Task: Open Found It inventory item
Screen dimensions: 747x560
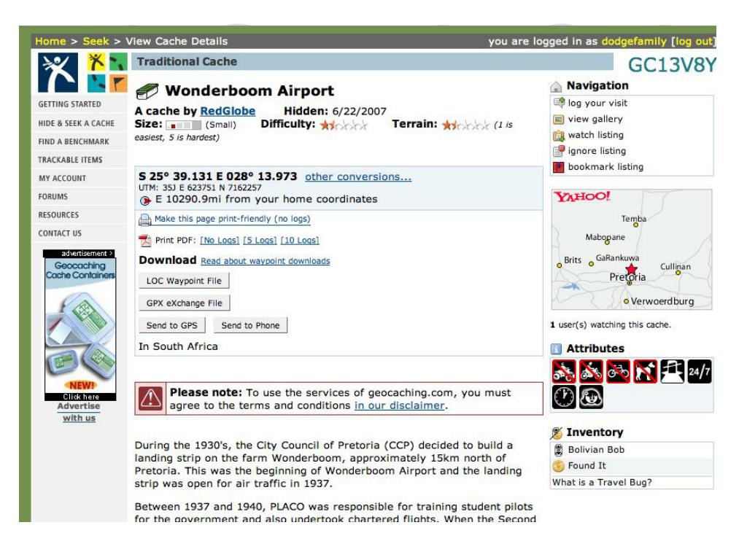Action: [587, 466]
